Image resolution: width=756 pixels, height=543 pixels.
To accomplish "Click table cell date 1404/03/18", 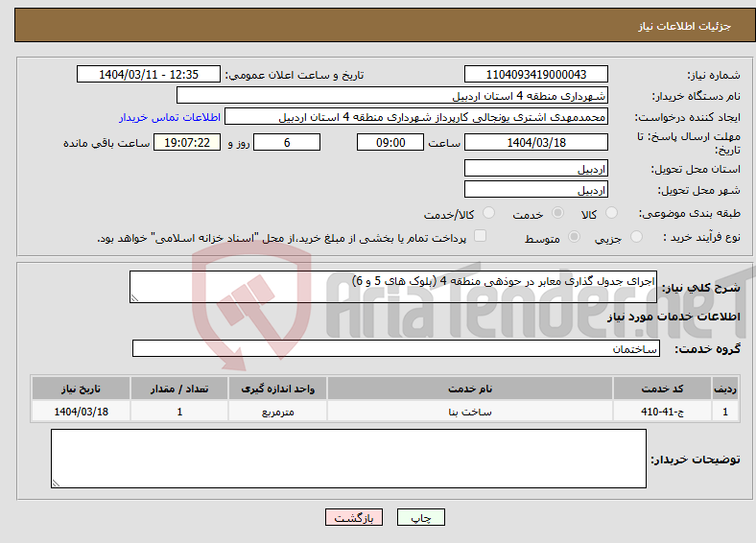I will click(81, 412).
